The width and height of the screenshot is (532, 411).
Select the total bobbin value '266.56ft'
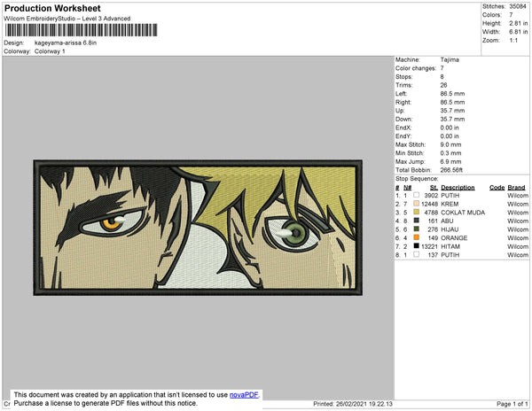(x=451, y=170)
